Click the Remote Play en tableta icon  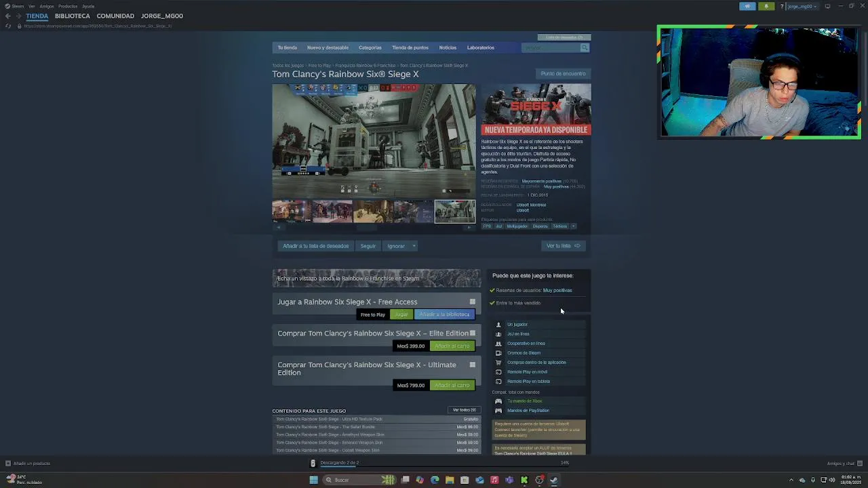coord(498,382)
